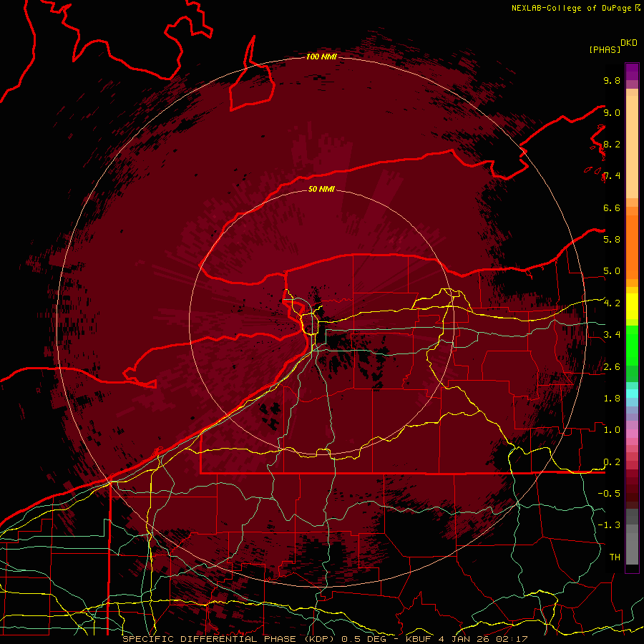The width and height of the screenshot is (644, 644).
Task: Click the 9.0 value on the color scale
Action: [612, 112]
